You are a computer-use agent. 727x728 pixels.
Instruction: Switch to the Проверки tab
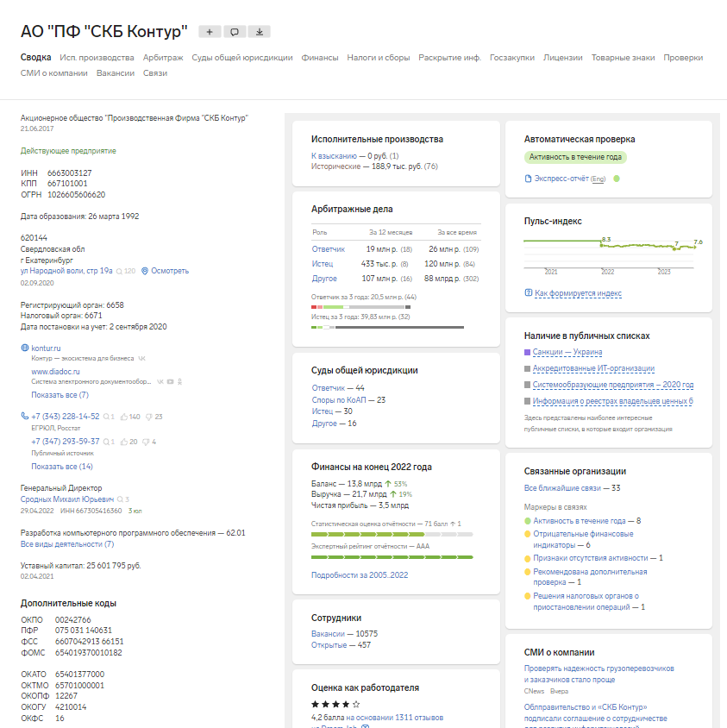click(x=683, y=58)
